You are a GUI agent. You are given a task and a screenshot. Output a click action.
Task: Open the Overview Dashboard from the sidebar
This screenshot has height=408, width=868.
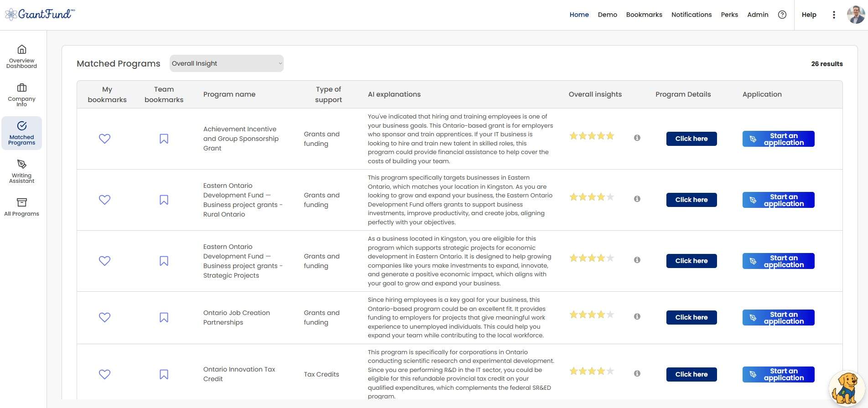pos(21,56)
